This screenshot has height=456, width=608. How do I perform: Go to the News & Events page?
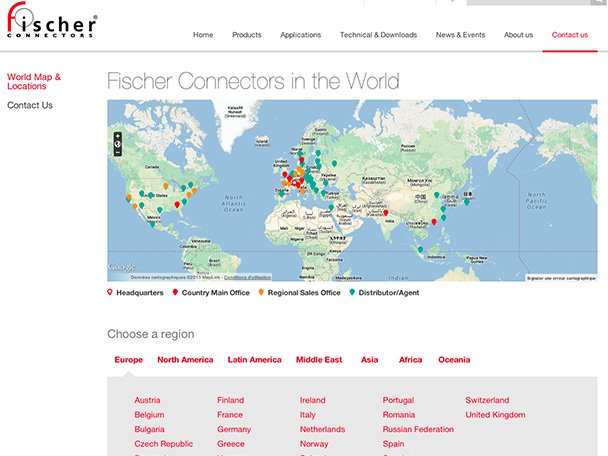[x=460, y=35]
